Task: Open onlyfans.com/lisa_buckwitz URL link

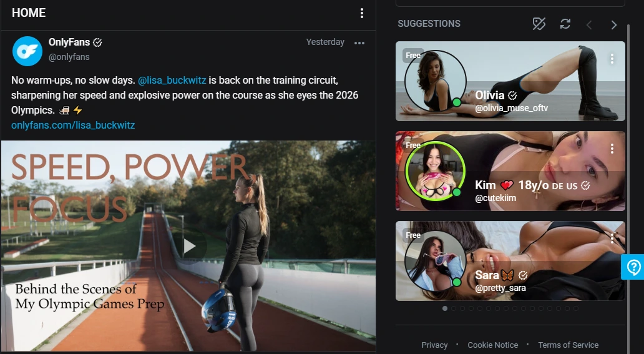Action: [73, 125]
